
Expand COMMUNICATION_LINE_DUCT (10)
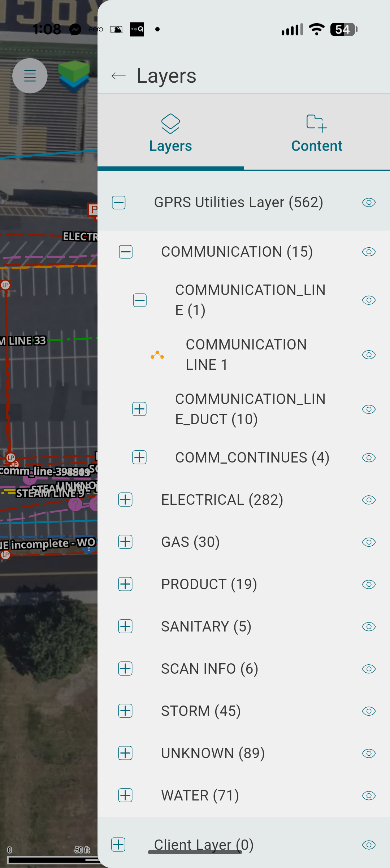[139, 409]
